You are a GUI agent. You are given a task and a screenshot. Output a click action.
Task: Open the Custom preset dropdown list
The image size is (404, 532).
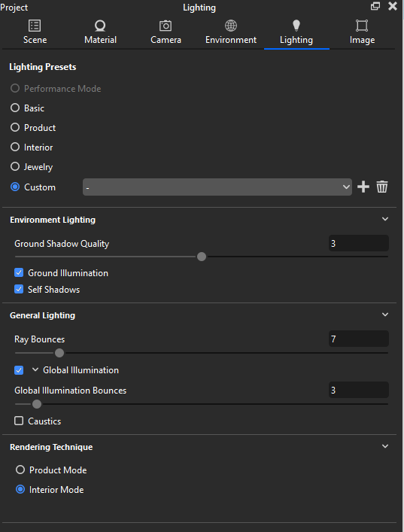point(217,187)
